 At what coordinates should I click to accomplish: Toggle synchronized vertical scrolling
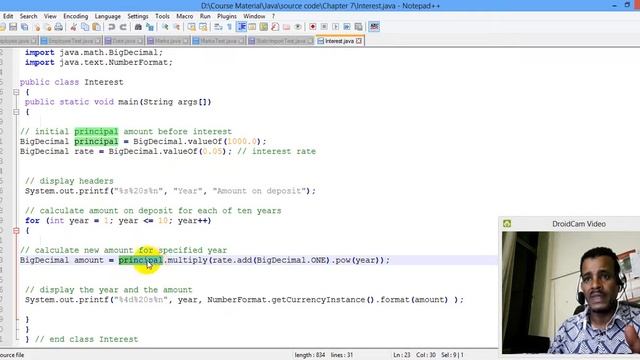pos(191,27)
